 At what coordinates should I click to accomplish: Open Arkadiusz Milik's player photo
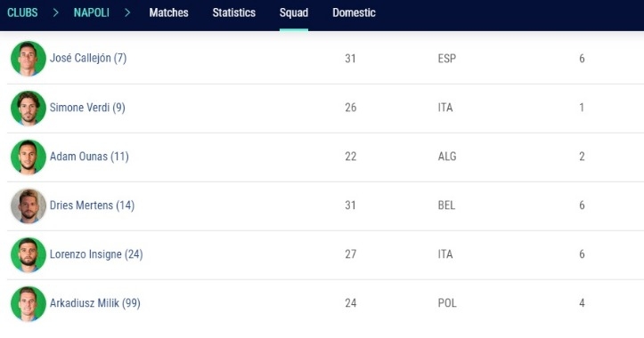pyautogui.click(x=29, y=304)
